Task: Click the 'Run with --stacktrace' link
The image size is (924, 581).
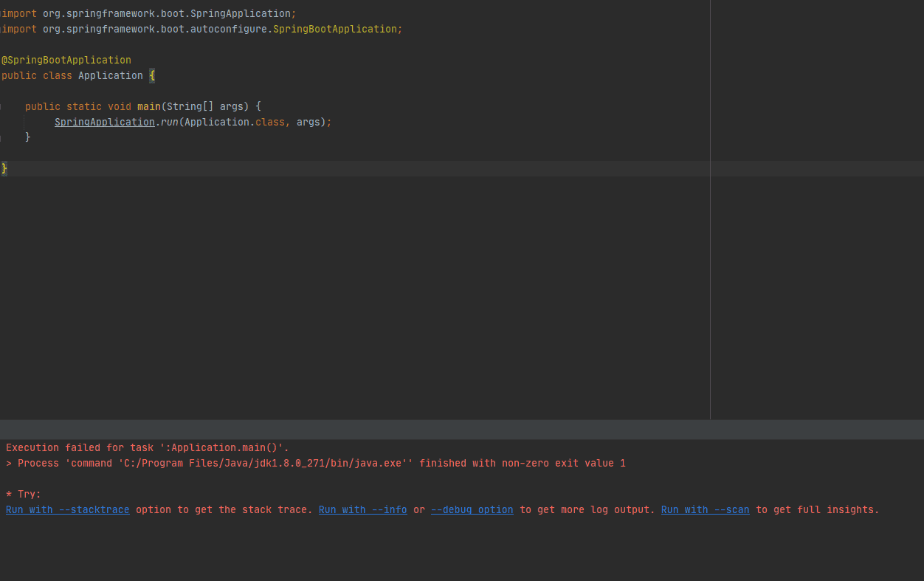Action: coord(68,509)
